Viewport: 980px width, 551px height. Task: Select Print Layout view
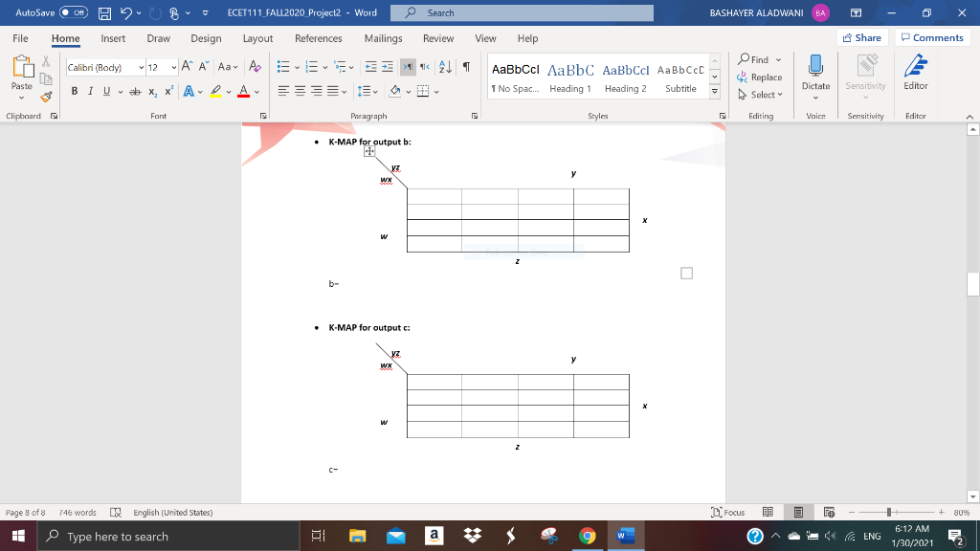[798, 513]
